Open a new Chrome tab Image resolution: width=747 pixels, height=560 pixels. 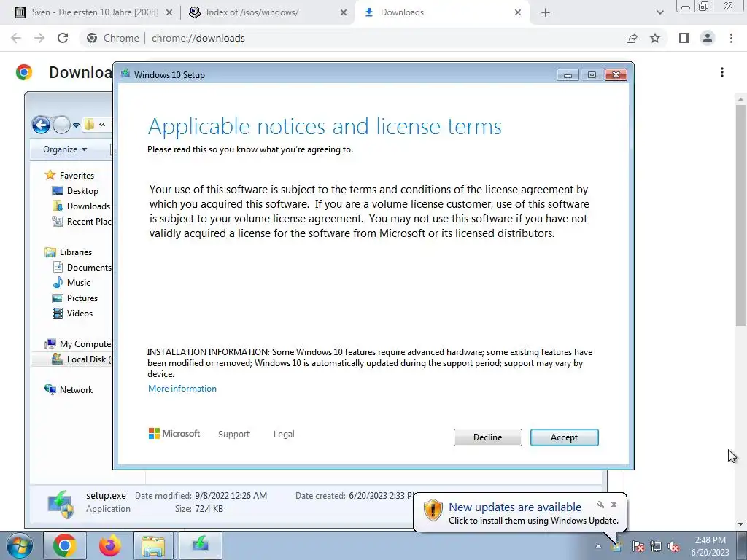546,13
